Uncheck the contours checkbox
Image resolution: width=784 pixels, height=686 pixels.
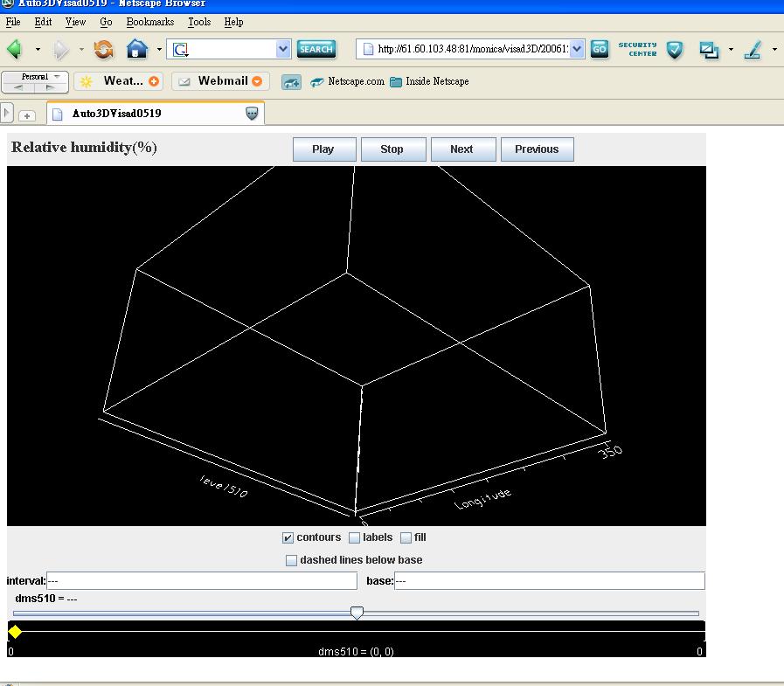point(288,538)
